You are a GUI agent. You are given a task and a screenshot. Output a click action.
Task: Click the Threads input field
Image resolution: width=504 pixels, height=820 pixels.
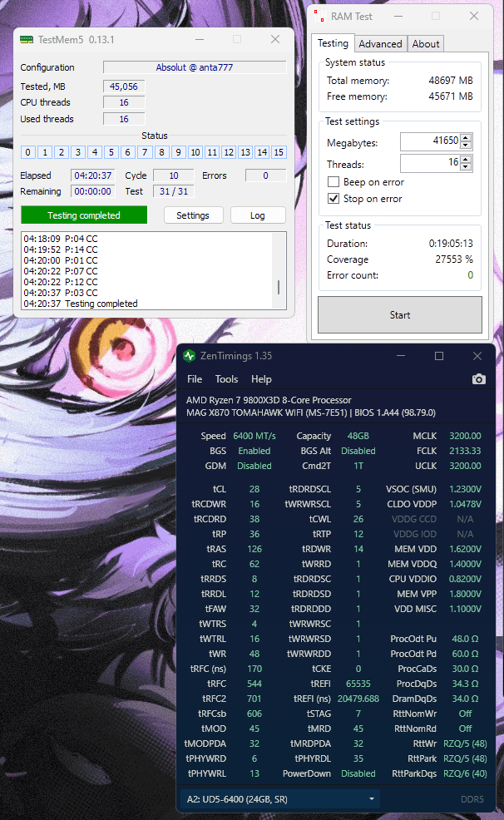[430, 163]
